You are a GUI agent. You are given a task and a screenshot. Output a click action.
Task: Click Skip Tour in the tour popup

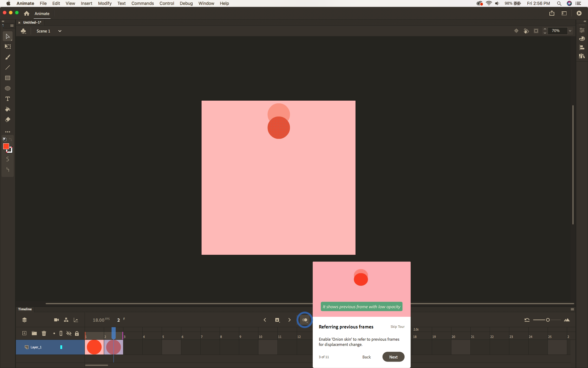(397, 327)
